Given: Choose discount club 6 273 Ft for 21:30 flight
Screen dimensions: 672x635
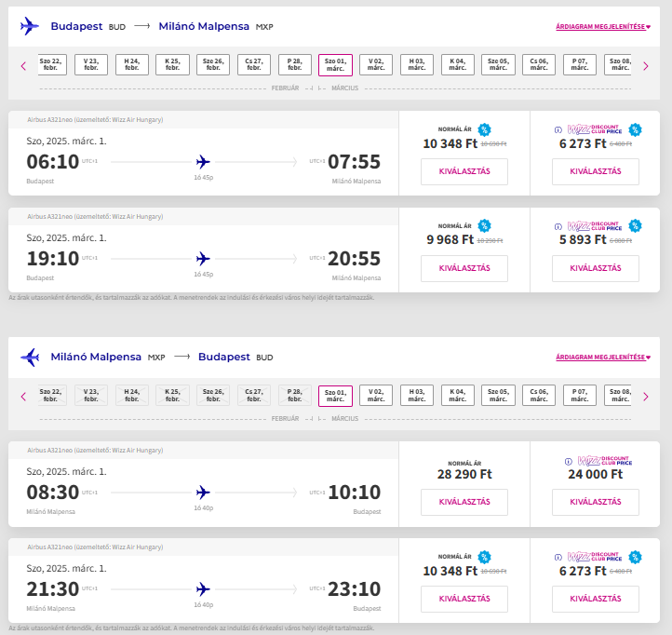Looking at the screenshot, I should [595, 599].
